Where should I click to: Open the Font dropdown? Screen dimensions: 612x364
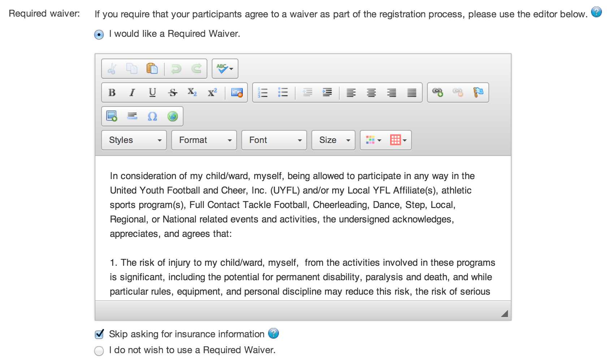[274, 140]
